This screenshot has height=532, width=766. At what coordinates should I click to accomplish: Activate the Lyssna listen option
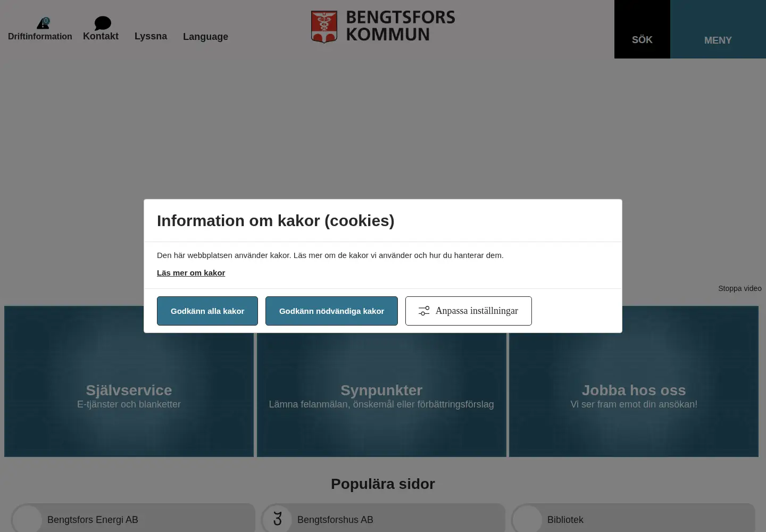pyautogui.click(x=151, y=36)
